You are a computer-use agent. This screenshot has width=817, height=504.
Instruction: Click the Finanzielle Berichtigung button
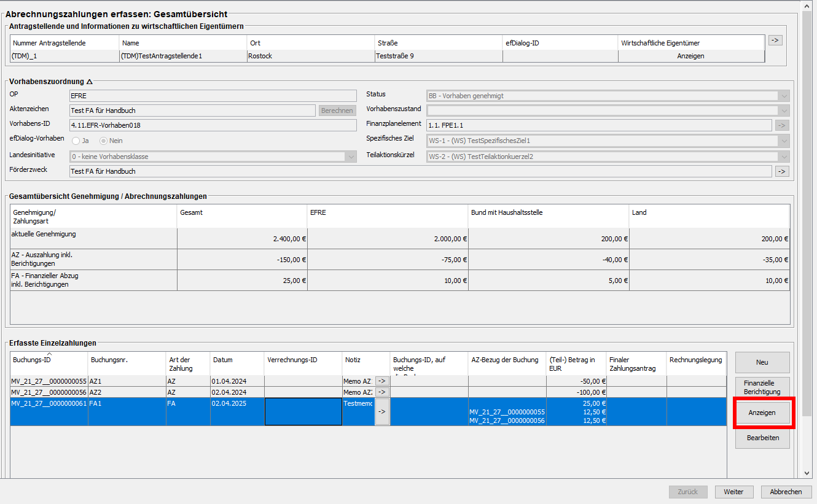coord(762,387)
